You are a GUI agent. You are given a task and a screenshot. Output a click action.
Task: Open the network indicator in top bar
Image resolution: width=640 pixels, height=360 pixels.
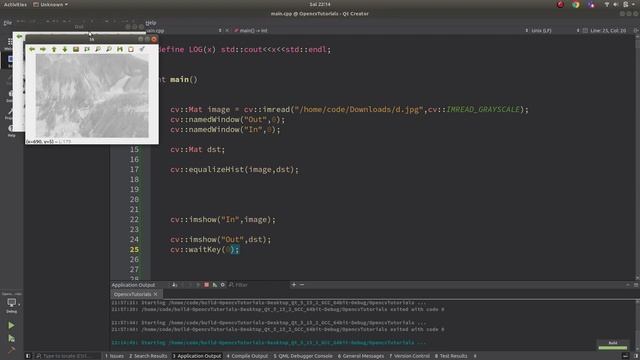coord(607,4)
